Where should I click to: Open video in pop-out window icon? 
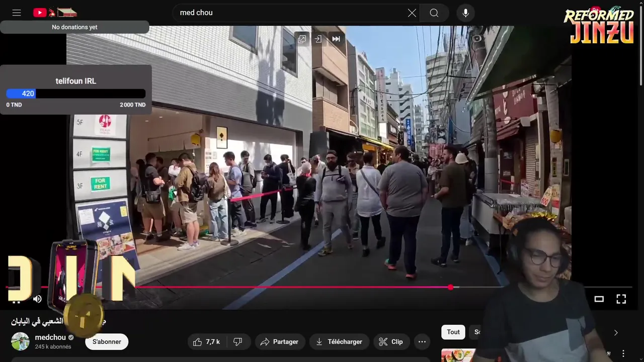(302, 39)
